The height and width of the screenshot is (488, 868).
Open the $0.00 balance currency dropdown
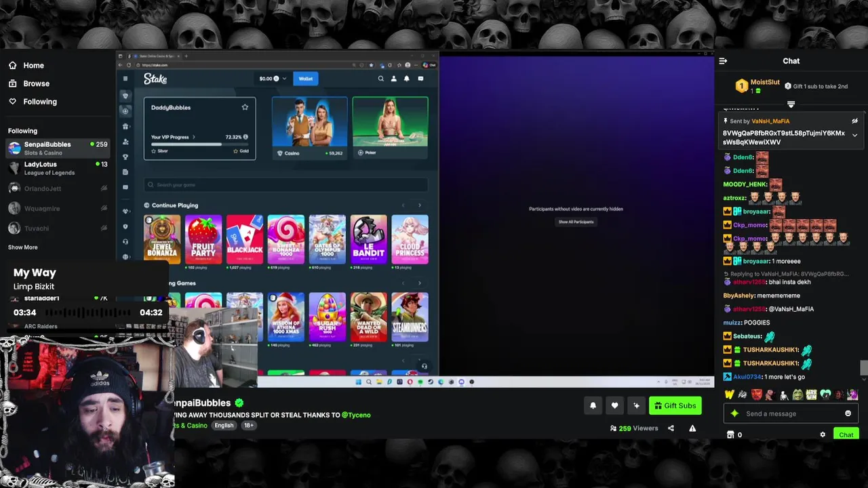coord(273,79)
